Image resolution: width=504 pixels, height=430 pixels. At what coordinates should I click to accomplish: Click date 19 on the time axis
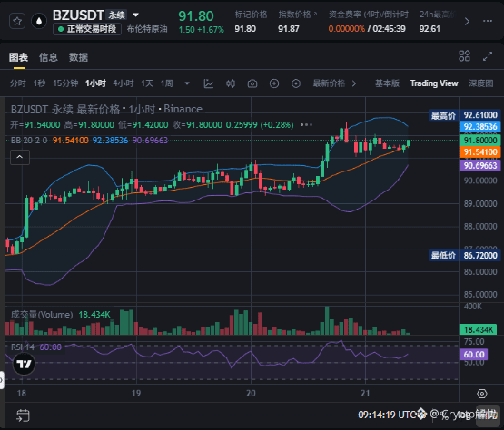[x=136, y=393]
